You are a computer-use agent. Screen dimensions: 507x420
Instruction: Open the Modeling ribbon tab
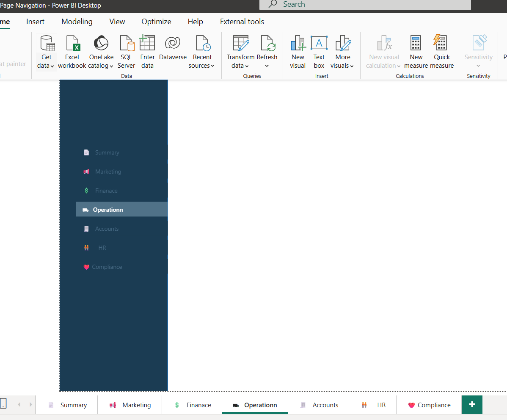click(77, 22)
